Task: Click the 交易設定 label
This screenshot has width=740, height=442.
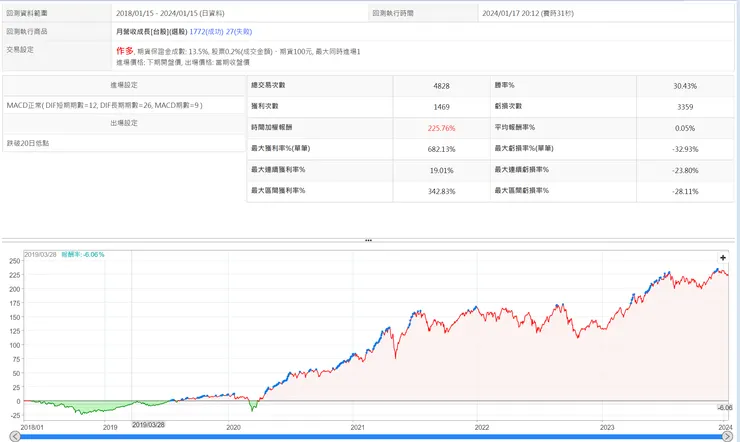Action: point(20,50)
